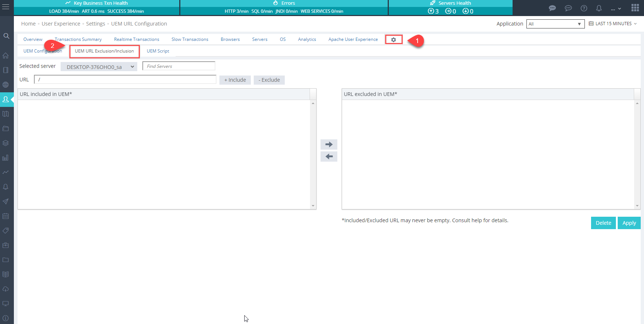Open the hamburger menu icon
The image size is (644, 324).
[x=6, y=7]
